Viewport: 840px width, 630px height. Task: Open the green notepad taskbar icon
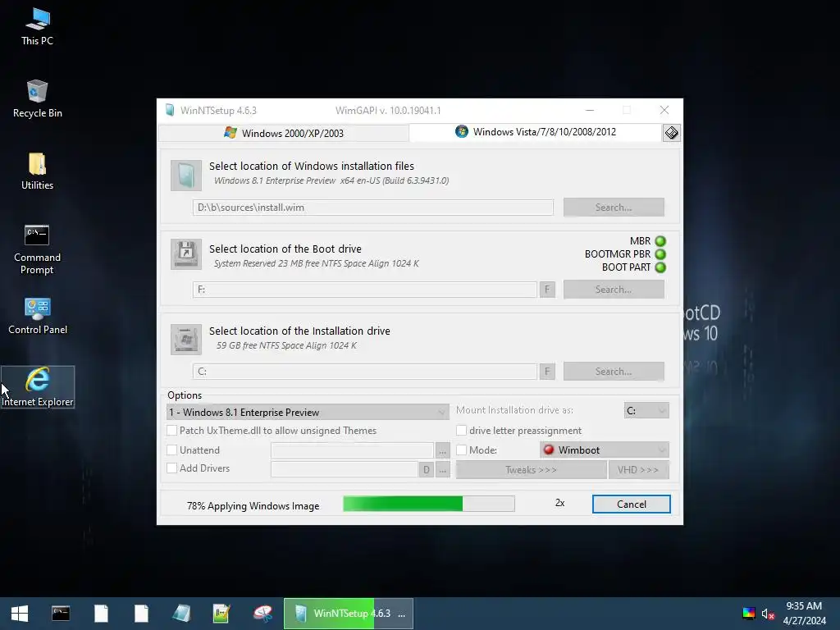point(221,614)
